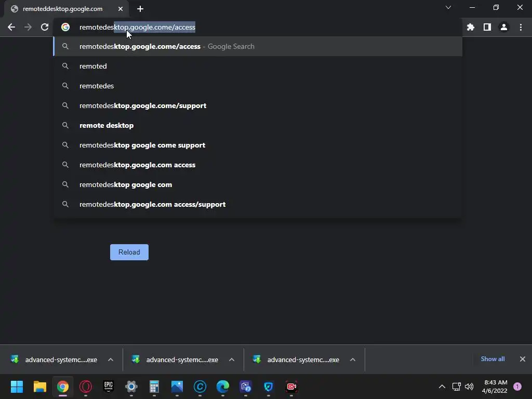Pick suggestion remotedesktop.google.come/support
The image size is (532, 399).
[x=258, y=105]
